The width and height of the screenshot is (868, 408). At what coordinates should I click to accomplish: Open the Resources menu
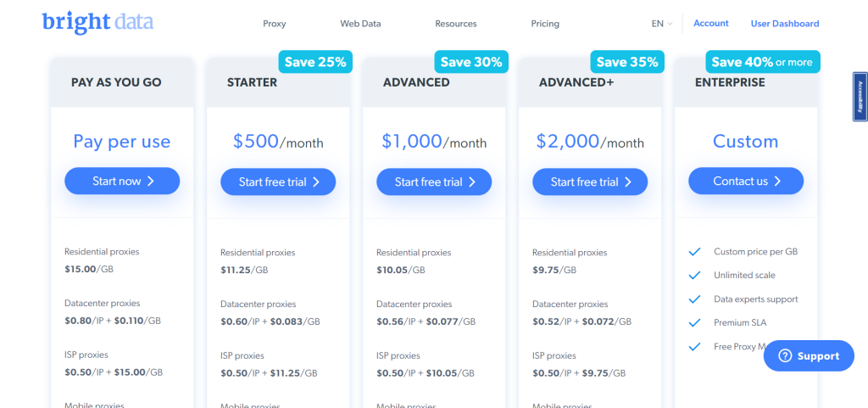456,24
